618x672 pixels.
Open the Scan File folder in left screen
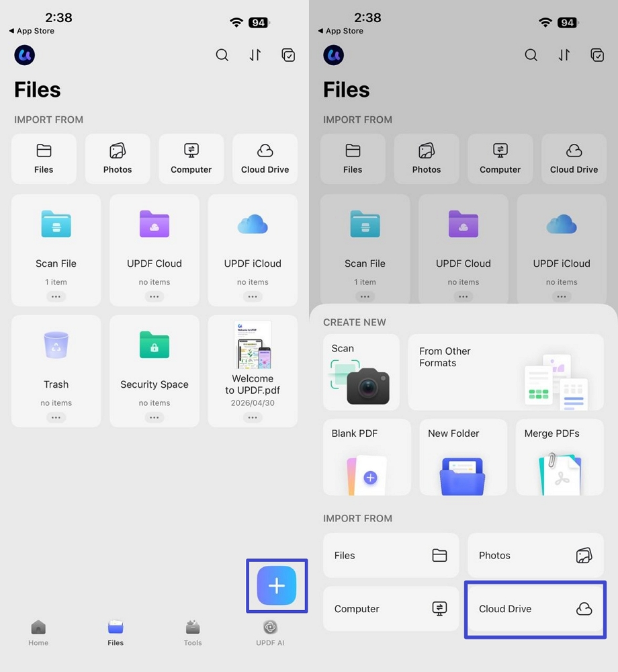[x=56, y=250]
